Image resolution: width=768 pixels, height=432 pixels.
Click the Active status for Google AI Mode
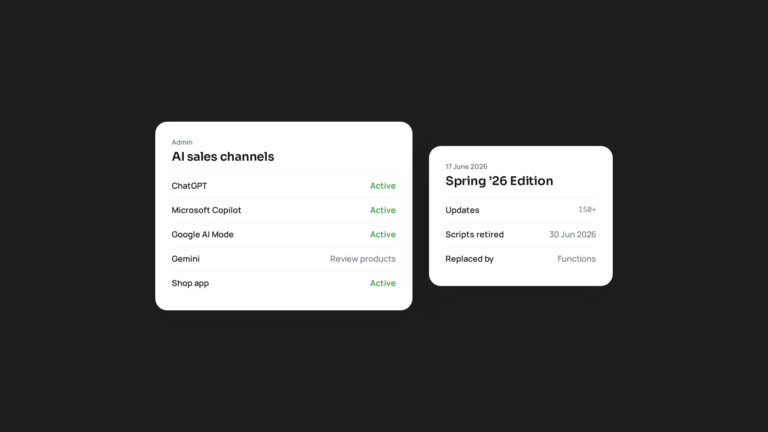383,235
